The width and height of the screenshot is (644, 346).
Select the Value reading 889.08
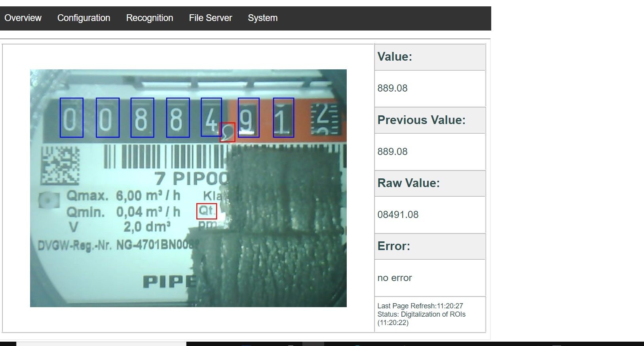tap(392, 88)
